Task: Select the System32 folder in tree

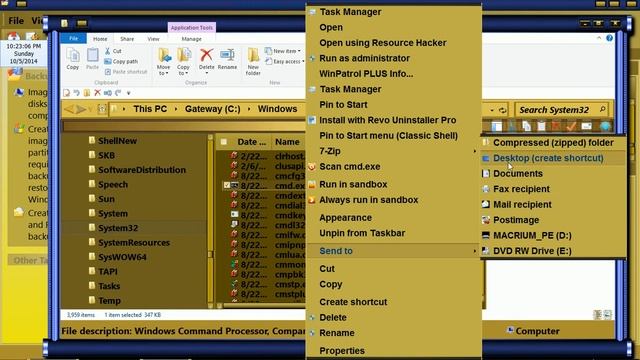Action: tap(118, 228)
